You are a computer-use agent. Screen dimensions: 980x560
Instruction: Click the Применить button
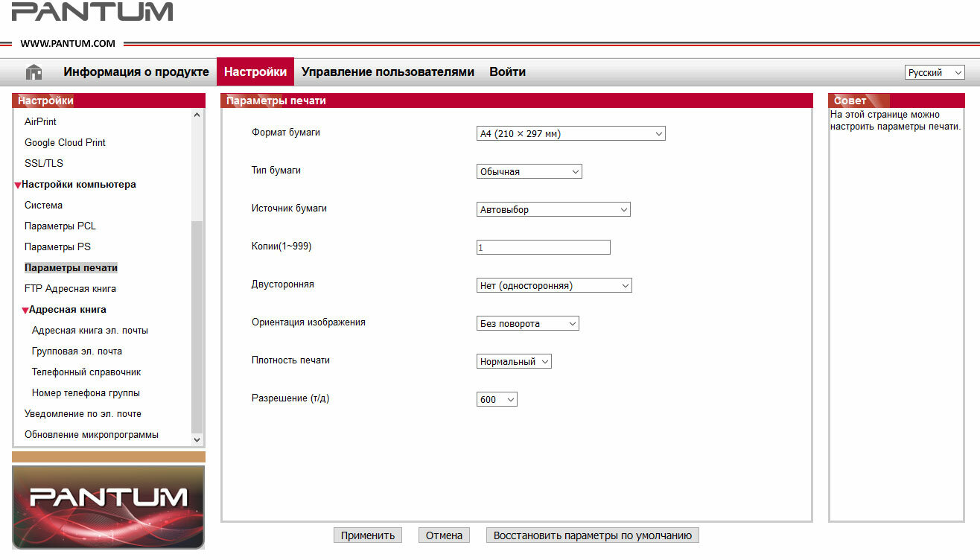pyautogui.click(x=368, y=535)
